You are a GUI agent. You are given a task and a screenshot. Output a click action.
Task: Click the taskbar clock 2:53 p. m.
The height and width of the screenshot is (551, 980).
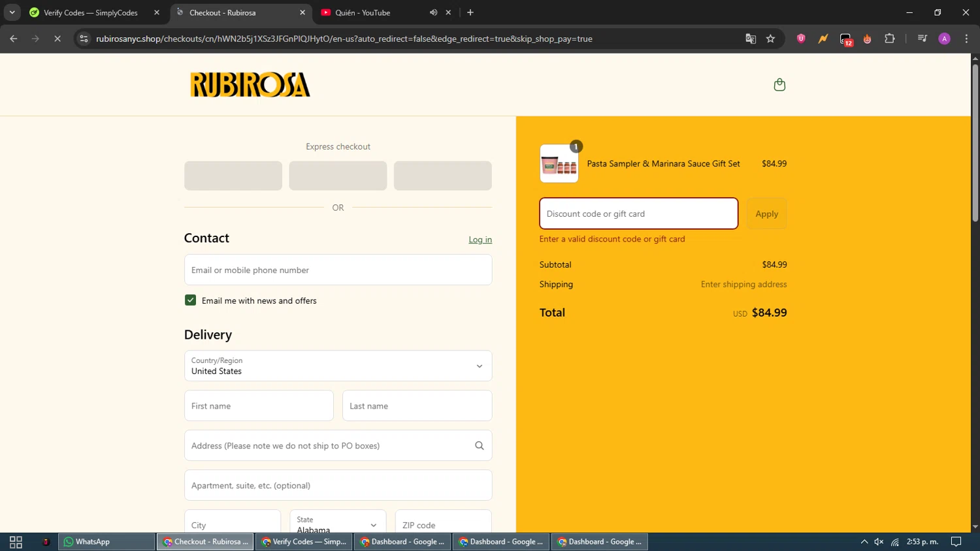coord(923,542)
